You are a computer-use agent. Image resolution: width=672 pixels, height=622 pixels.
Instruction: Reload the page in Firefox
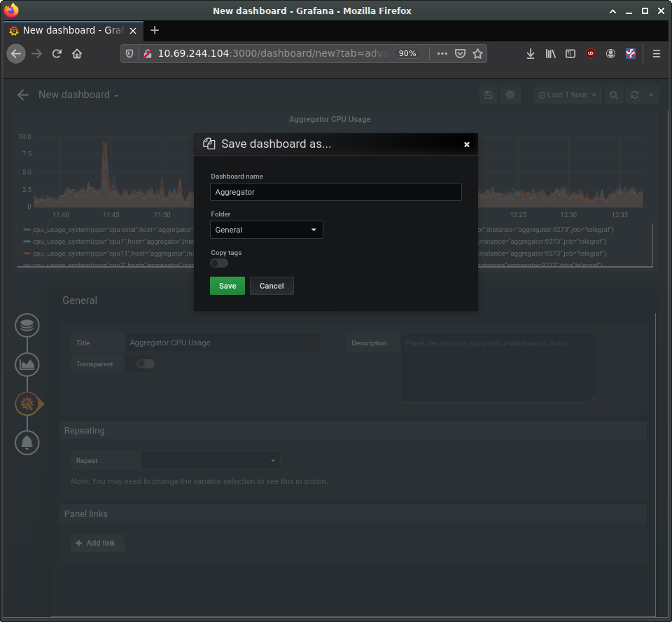coord(57,54)
